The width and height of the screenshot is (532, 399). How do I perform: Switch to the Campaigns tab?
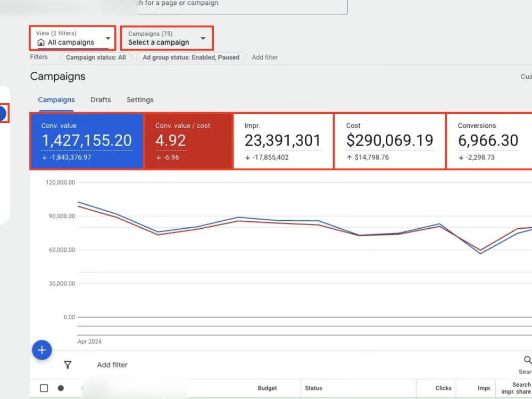[56, 100]
